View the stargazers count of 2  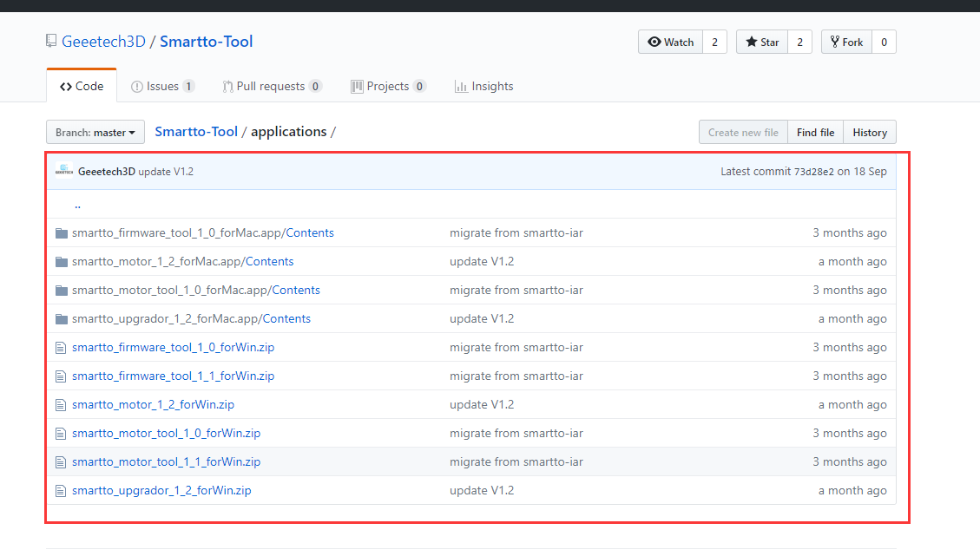click(x=800, y=42)
